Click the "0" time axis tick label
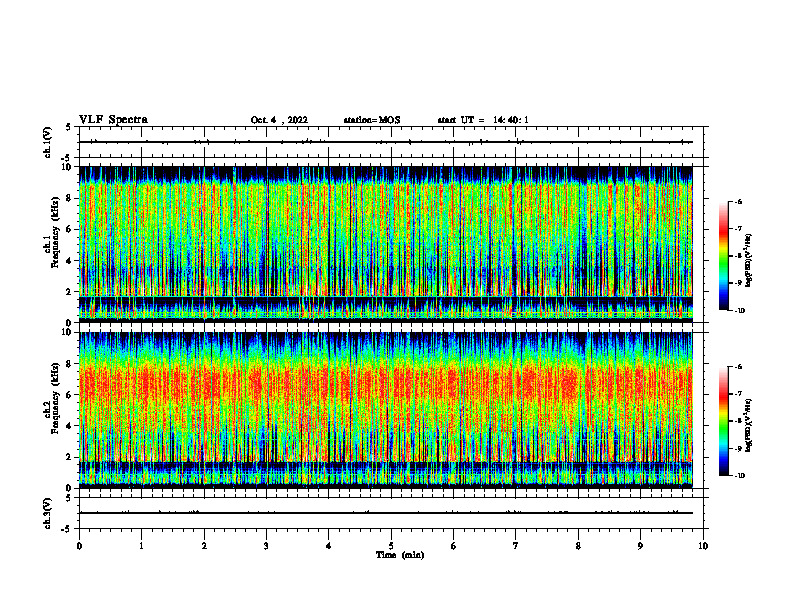This screenshot has height=612, width=792. tap(79, 546)
